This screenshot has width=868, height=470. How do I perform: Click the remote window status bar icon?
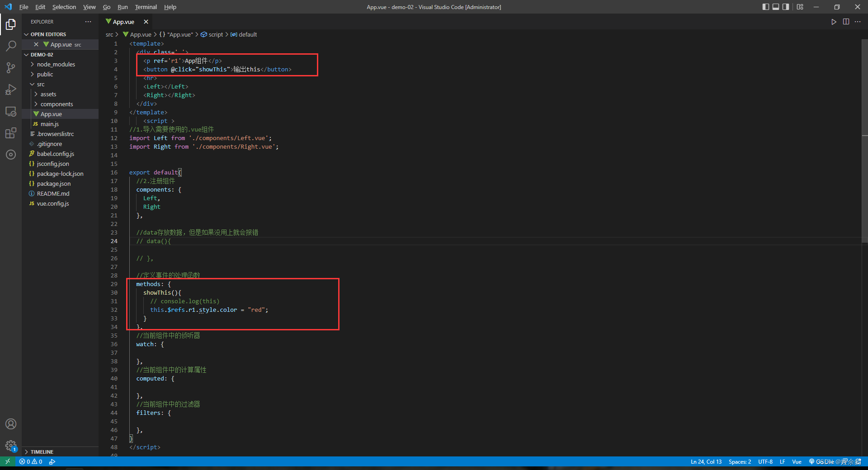8,461
